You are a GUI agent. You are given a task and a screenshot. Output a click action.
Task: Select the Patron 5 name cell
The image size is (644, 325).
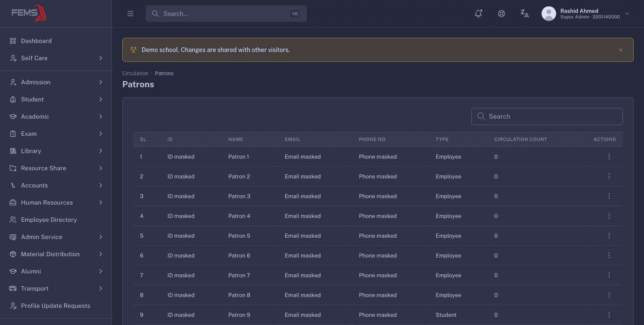[239, 236]
